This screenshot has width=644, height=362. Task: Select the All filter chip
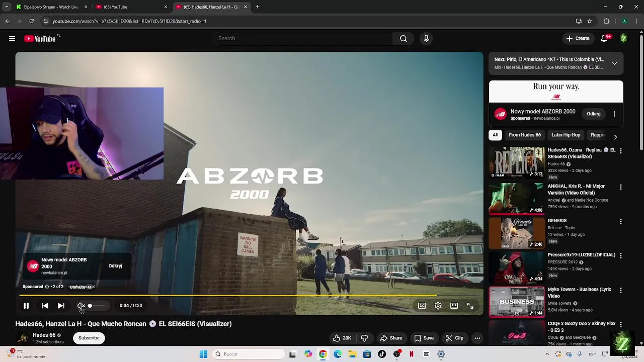[x=496, y=135]
